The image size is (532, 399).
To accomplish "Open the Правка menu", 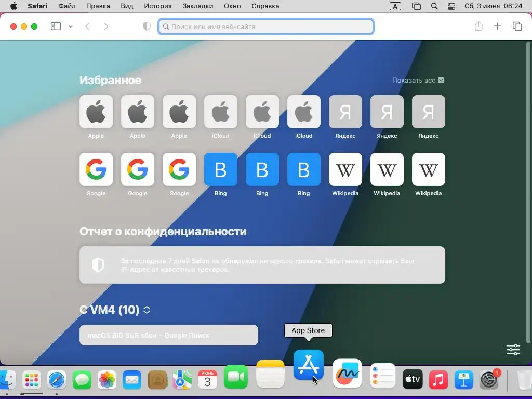I will coord(98,6).
